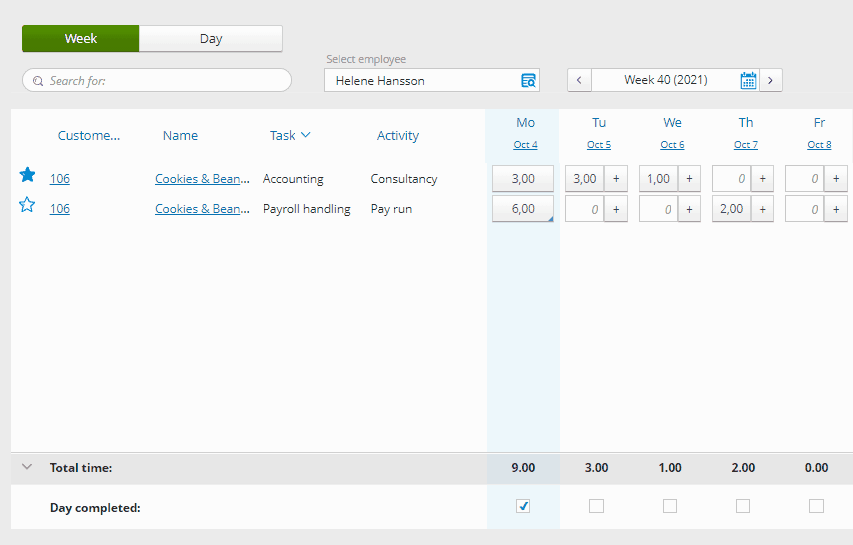Click Monday hours cell showing 6,00
The width and height of the screenshot is (853, 545).
522,209
